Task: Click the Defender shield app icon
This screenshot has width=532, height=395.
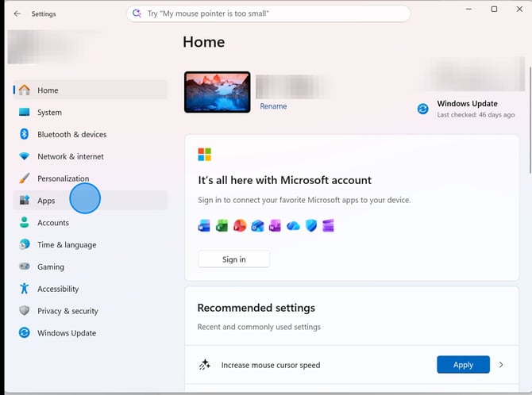Action: point(311,225)
